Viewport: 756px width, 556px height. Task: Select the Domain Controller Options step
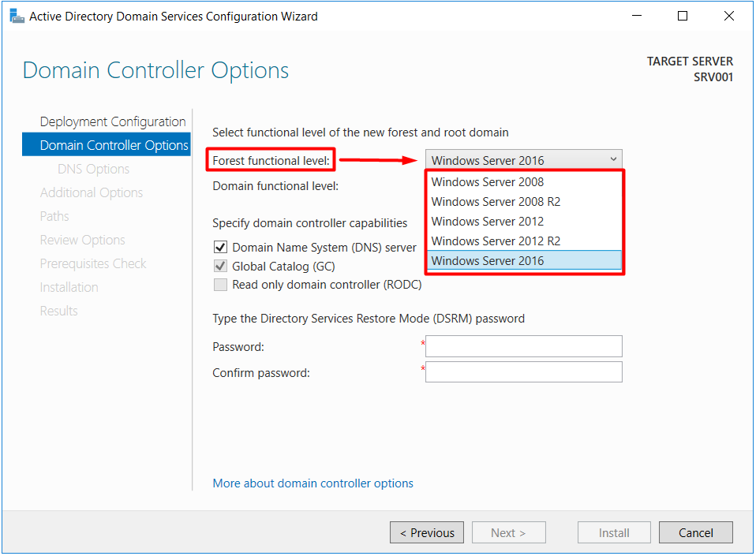tap(107, 145)
